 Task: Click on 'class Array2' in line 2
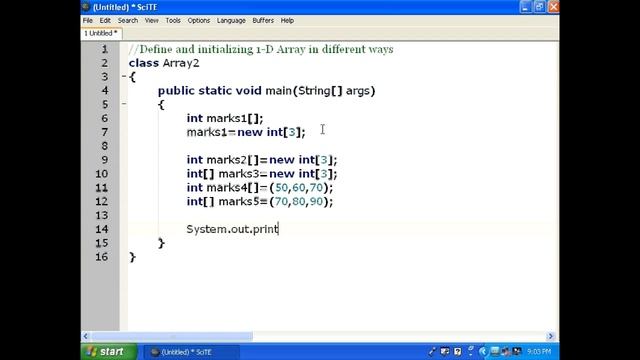click(164, 63)
